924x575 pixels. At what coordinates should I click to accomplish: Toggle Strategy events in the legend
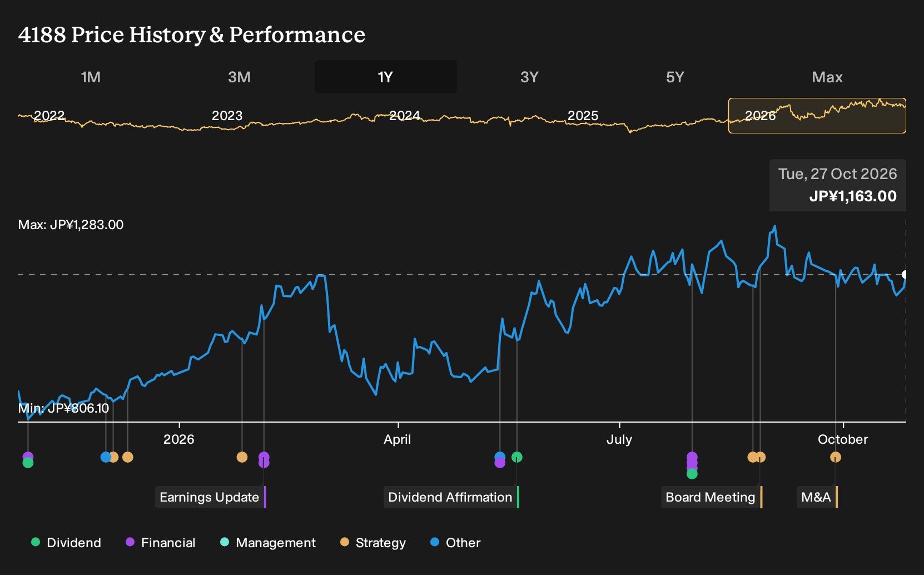coord(373,543)
